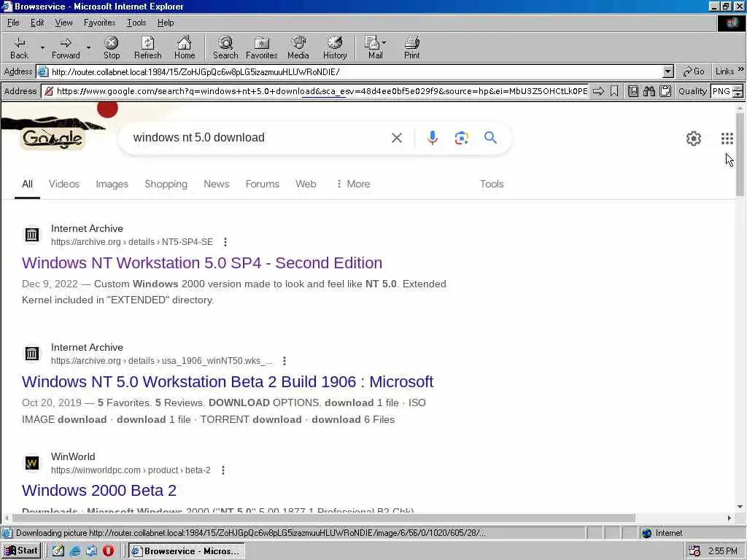This screenshot has height=560, width=747.
Task: Click the Browservice bookmark icon
Action: (614, 91)
